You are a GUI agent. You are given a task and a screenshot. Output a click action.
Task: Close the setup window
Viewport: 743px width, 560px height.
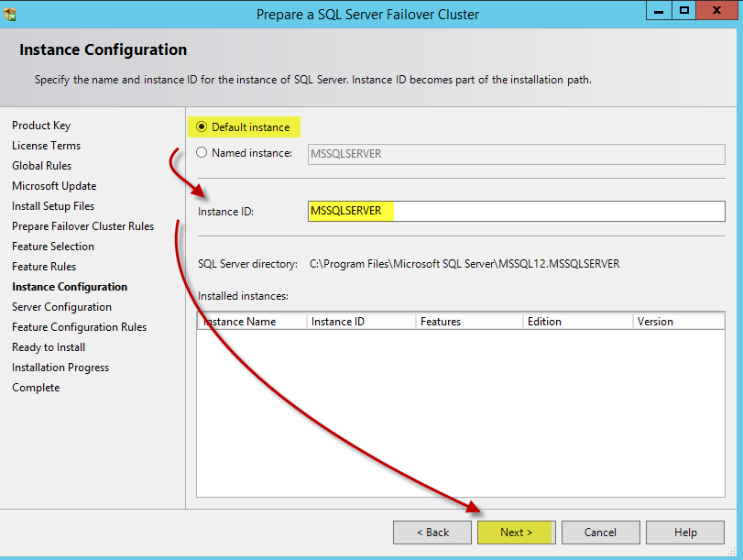(716, 10)
